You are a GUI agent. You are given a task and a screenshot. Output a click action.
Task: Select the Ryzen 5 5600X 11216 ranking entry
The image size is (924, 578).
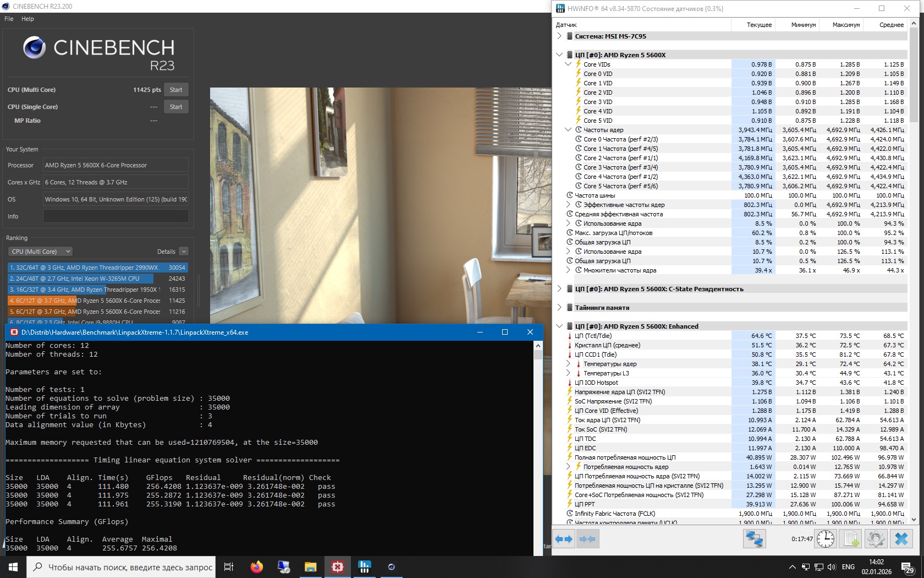pyautogui.click(x=98, y=312)
